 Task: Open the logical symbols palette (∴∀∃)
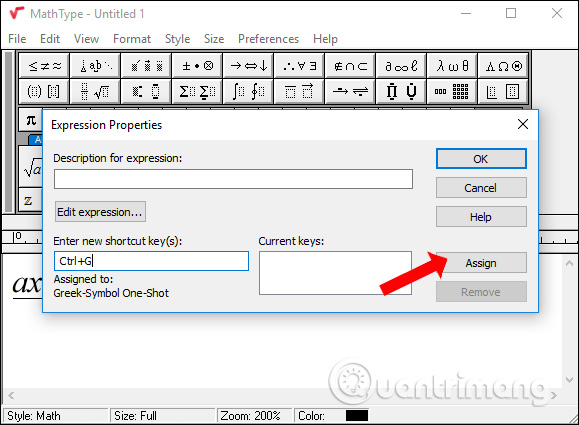(x=299, y=66)
